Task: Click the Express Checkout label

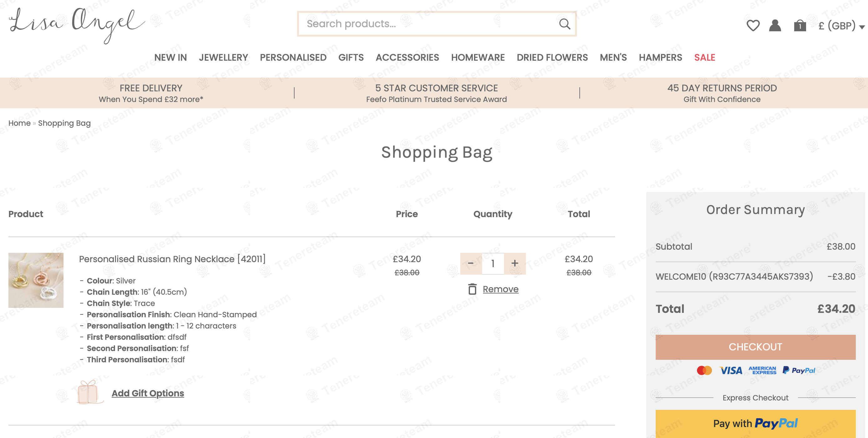Action: click(755, 398)
